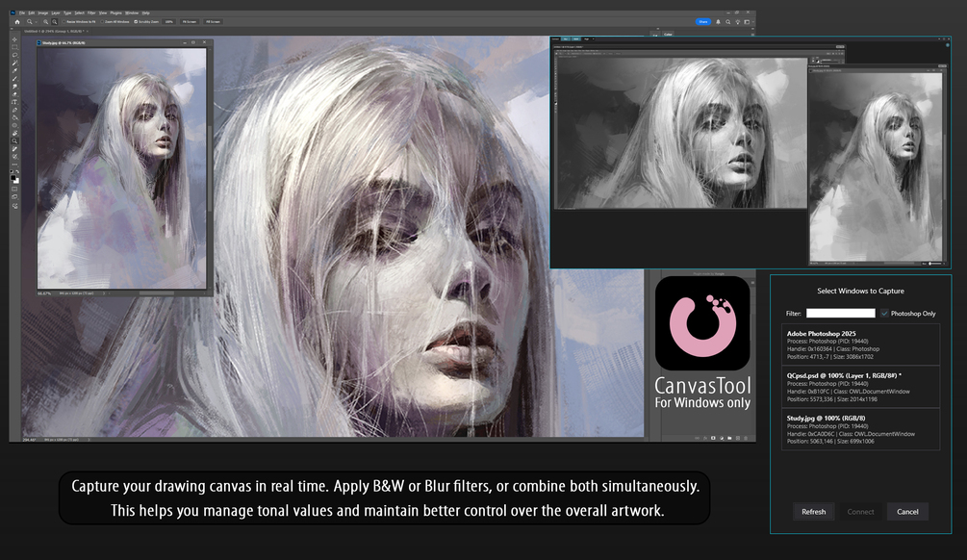Open the Layer menu
Image resolution: width=967 pixels, height=560 pixels.
pos(56,13)
